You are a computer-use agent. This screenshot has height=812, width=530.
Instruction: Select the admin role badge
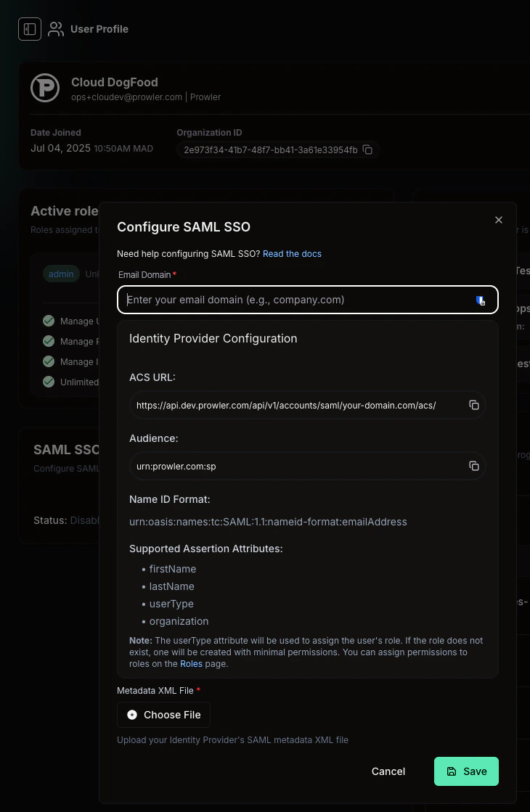[60, 274]
